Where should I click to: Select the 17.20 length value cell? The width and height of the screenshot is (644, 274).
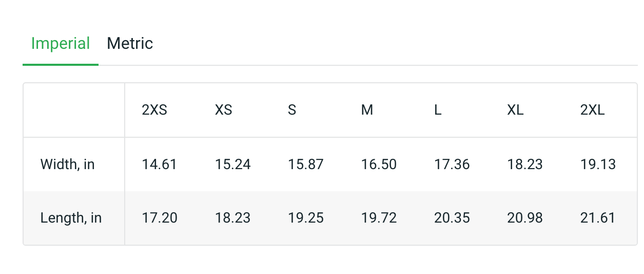tap(160, 218)
